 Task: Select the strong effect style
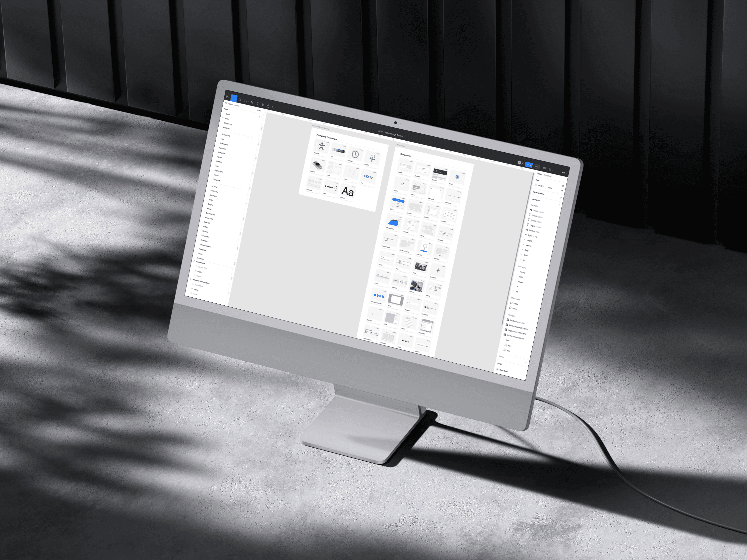tap(513, 308)
